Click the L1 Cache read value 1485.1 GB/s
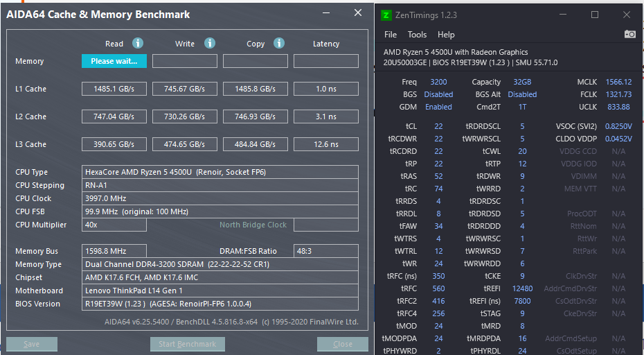Screen dimensions: 644x355 (x=114, y=89)
